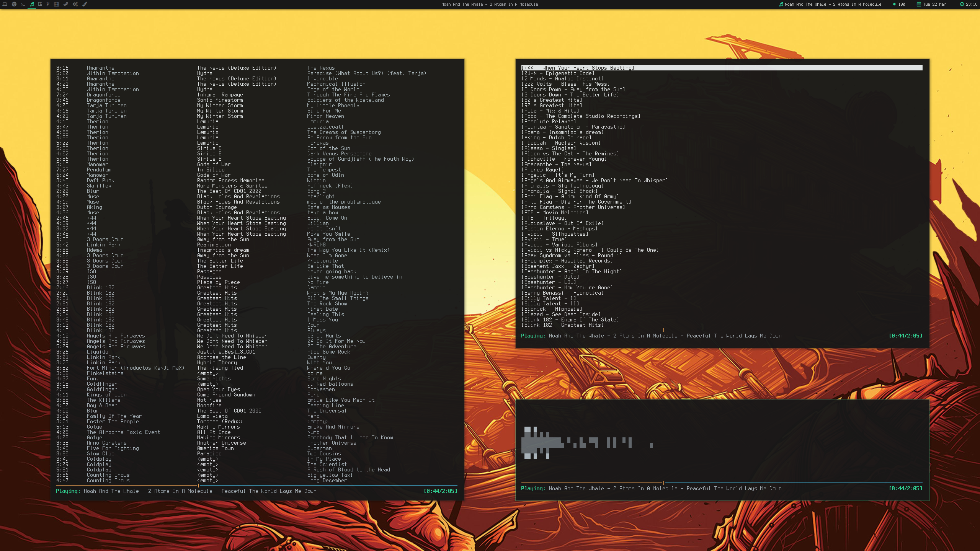Click the clock showing 23:16
The height and width of the screenshot is (551, 980).
971,4
